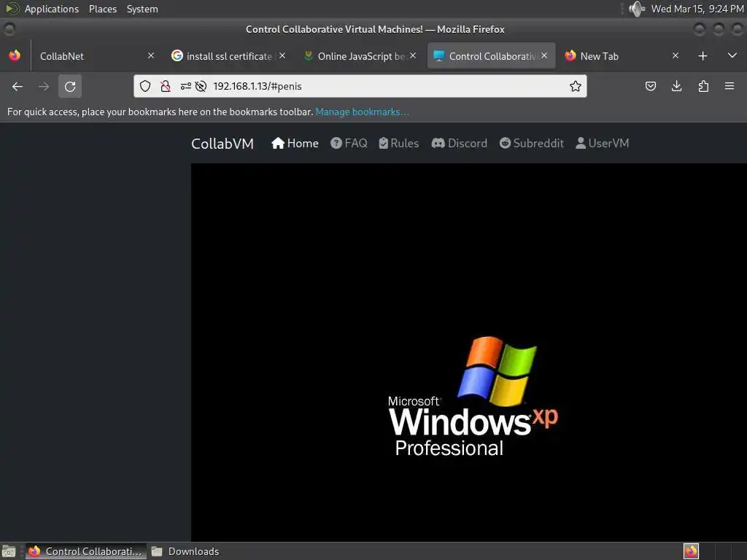
Task: Switch to the New Tab tab
Action: pyautogui.click(x=623, y=56)
